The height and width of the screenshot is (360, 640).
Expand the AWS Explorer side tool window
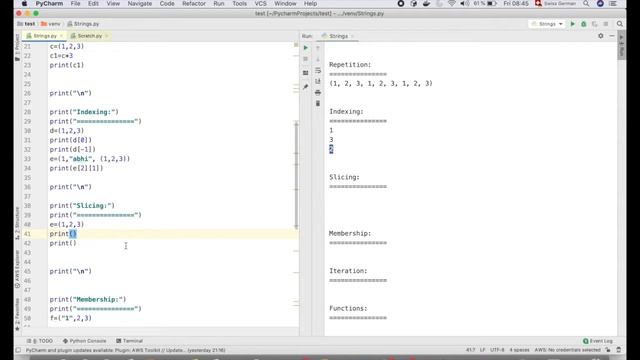click(17, 269)
